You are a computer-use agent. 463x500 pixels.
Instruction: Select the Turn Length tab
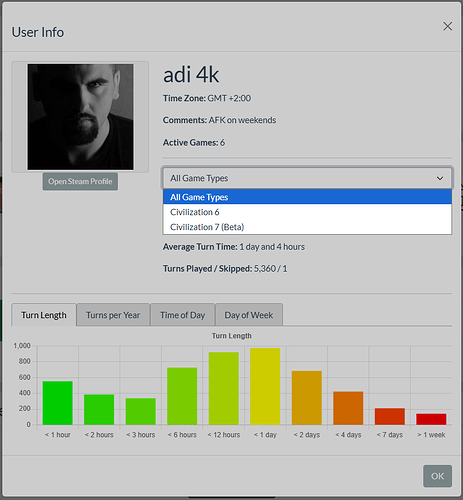click(44, 315)
